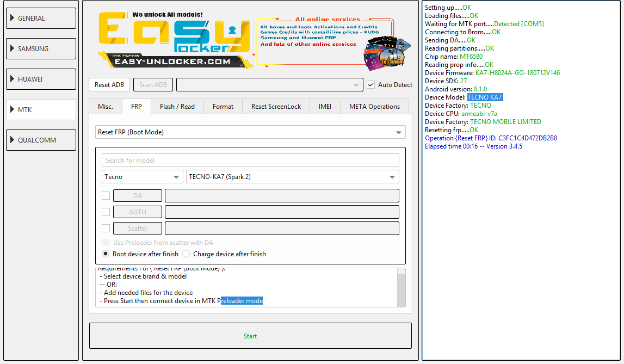The width and height of the screenshot is (624, 364).
Task: Click the AUTH browse button
Action: (x=138, y=212)
